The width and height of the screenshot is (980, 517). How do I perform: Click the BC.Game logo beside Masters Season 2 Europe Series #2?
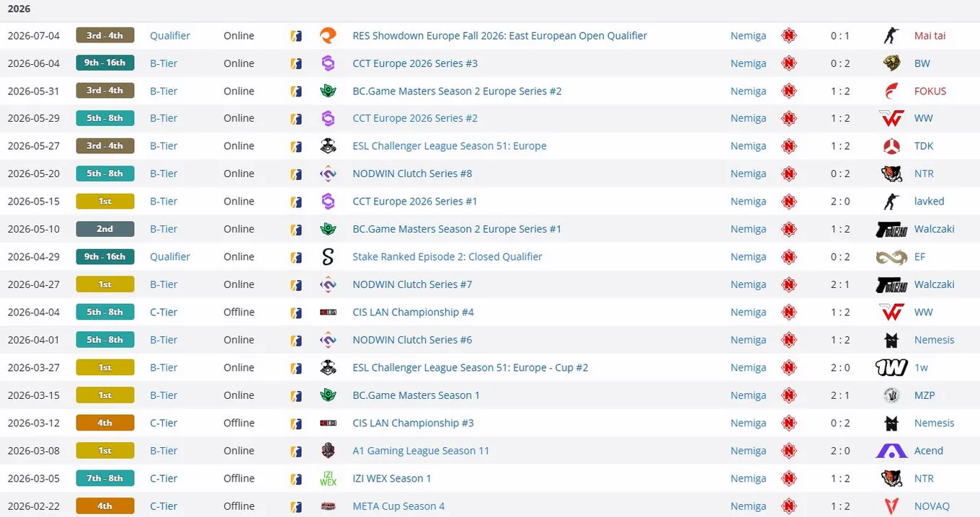pyautogui.click(x=328, y=91)
